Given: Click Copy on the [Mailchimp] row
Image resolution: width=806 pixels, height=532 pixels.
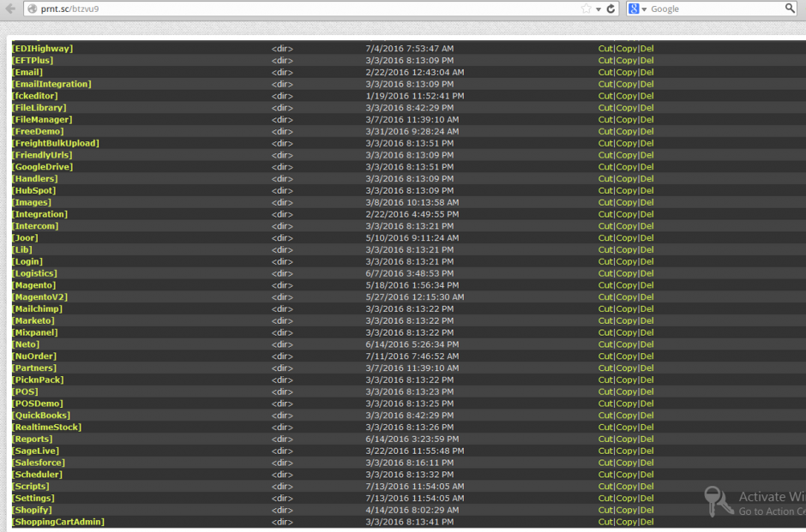Looking at the screenshot, I should tap(627, 309).
